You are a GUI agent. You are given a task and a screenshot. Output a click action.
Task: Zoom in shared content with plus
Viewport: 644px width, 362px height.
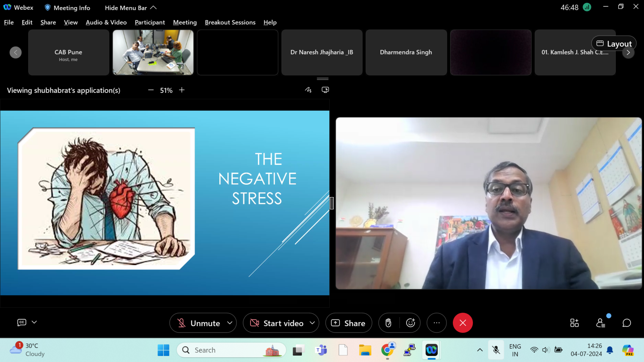click(x=182, y=90)
